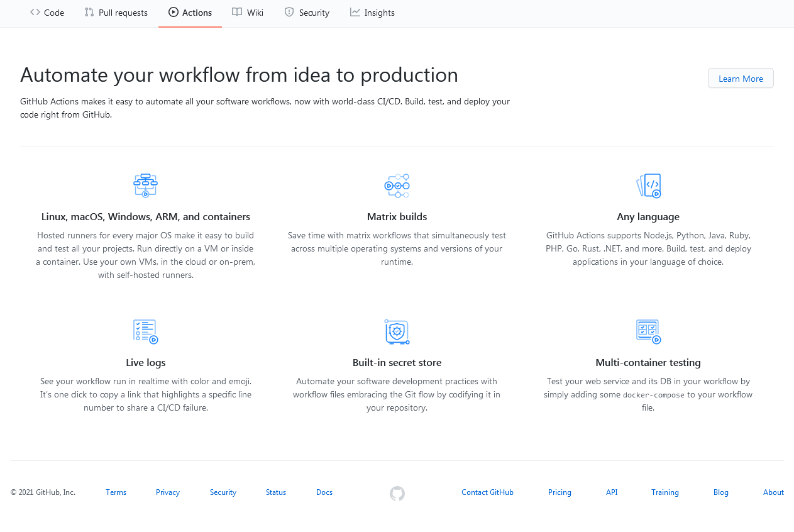Open the Pricing footer link
Screen dimensions: 794x532
coord(560,492)
